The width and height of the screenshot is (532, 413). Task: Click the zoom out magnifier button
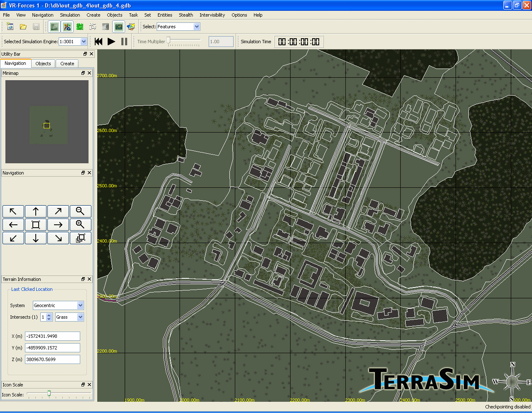pyautogui.click(x=81, y=211)
